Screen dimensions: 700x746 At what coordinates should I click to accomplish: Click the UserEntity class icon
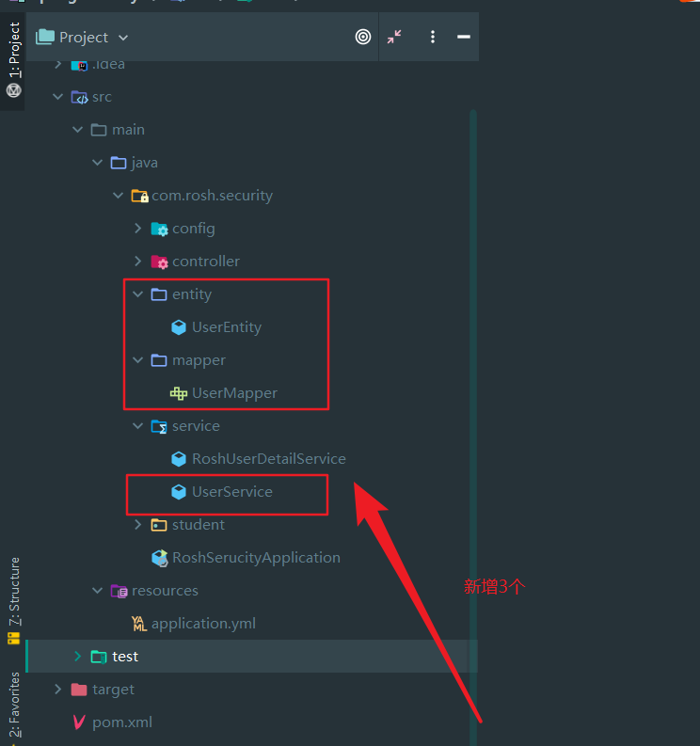[x=179, y=327]
